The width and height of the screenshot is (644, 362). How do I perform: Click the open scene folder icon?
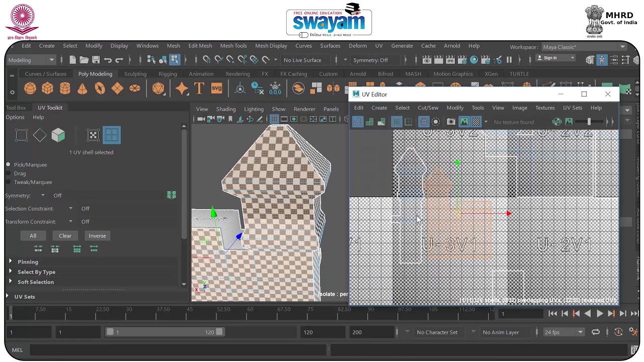coord(84,60)
